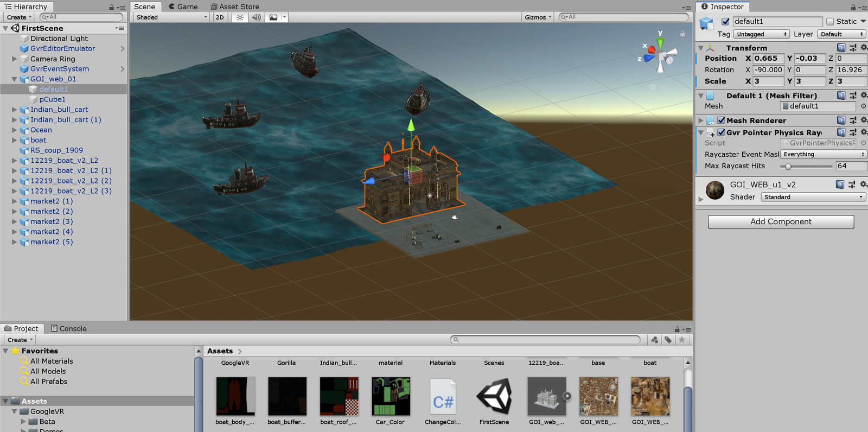Viewport: 868px width, 432px height.
Task: Switch to the Game tab
Action: 183,7
